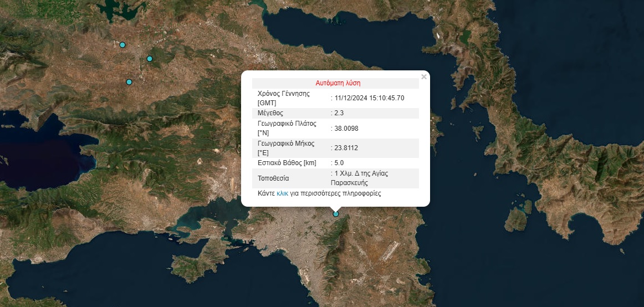The image size is (644, 307).
Task: Select the 'Γεωγραφικό Πλάτος [°N]' label
Action: coord(287,129)
